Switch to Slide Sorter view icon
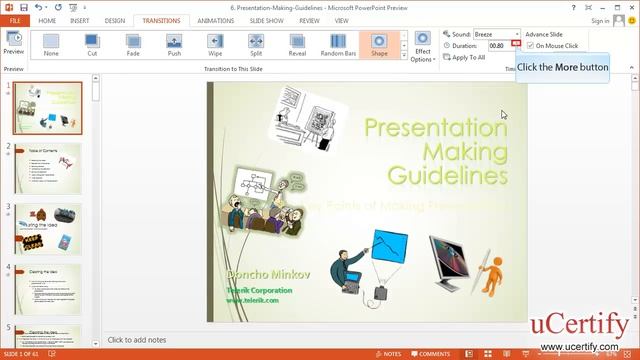 point(488,354)
